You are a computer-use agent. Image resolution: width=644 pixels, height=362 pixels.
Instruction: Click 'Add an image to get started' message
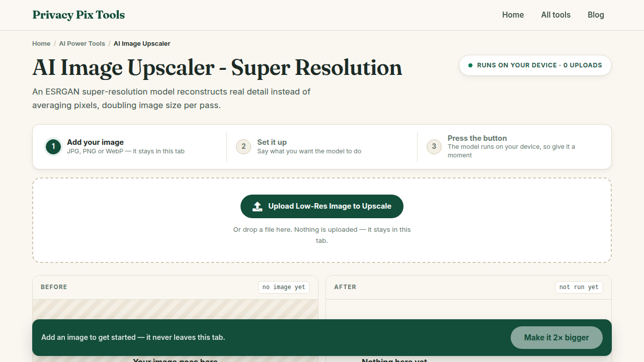pyautogui.click(x=133, y=337)
